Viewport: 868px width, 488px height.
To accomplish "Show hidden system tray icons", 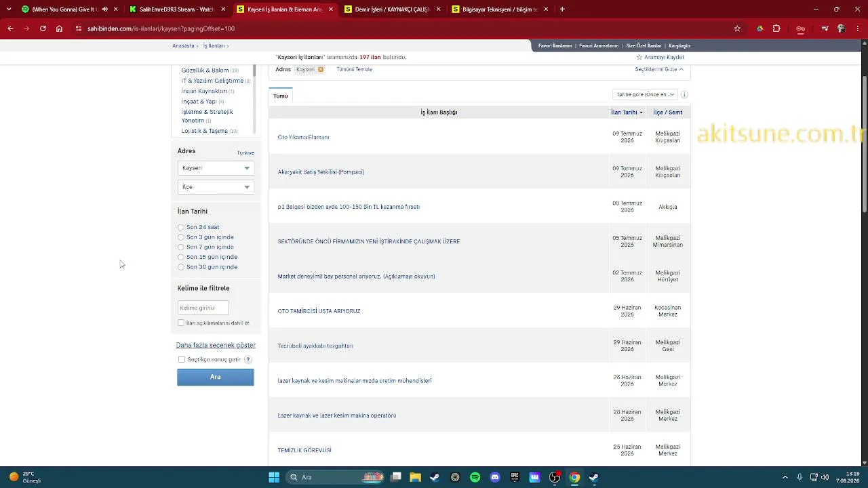I will point(785,477).
